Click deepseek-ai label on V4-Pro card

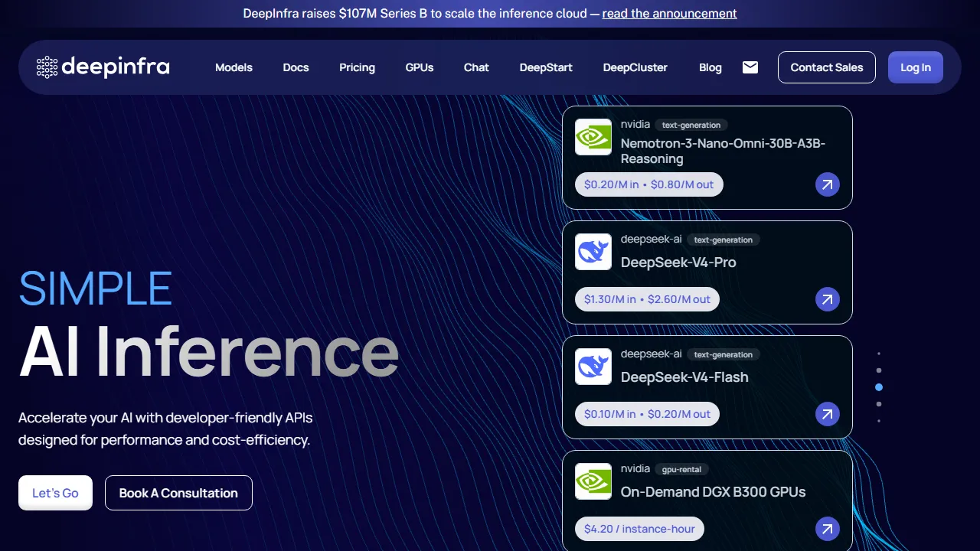[x=652, y=239]
